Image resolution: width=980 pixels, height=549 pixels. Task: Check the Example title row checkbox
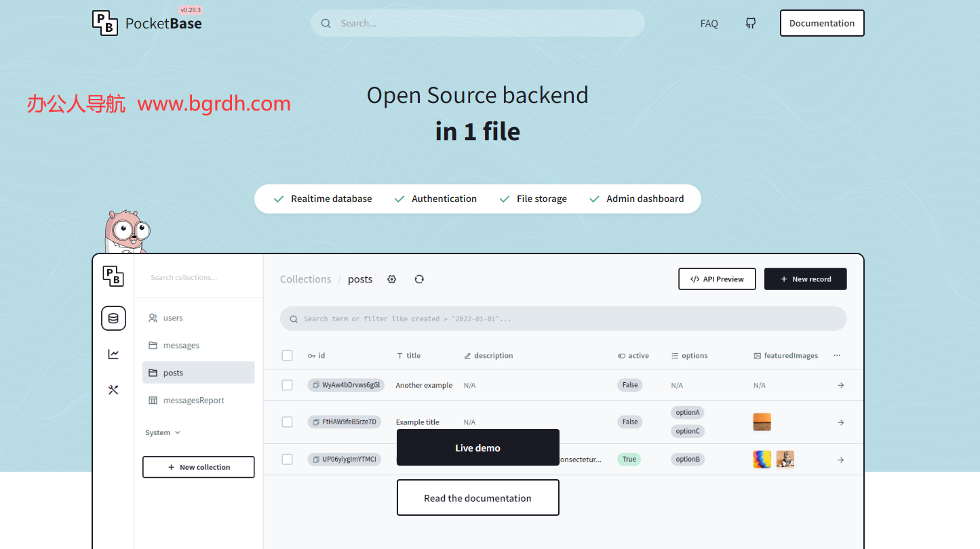point(287,422)
